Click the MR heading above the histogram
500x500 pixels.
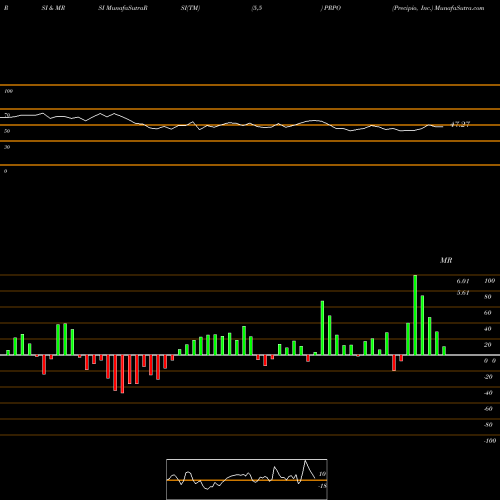(x=446, y=260)
